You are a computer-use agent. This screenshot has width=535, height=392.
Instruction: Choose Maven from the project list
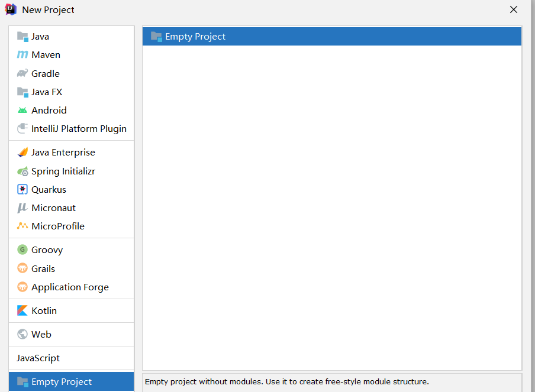click(x=71, y=55)
